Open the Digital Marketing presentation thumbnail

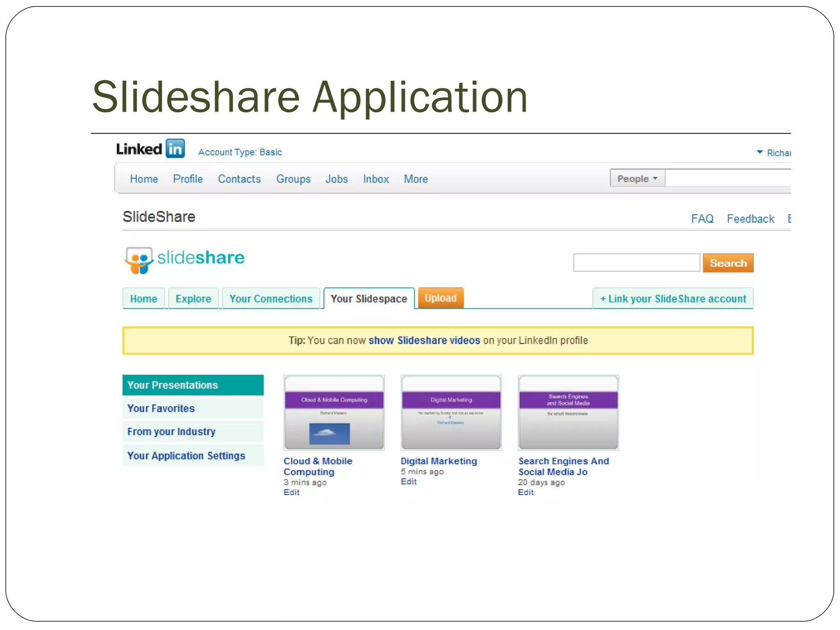pyautogui.click(x=451, y=413)
